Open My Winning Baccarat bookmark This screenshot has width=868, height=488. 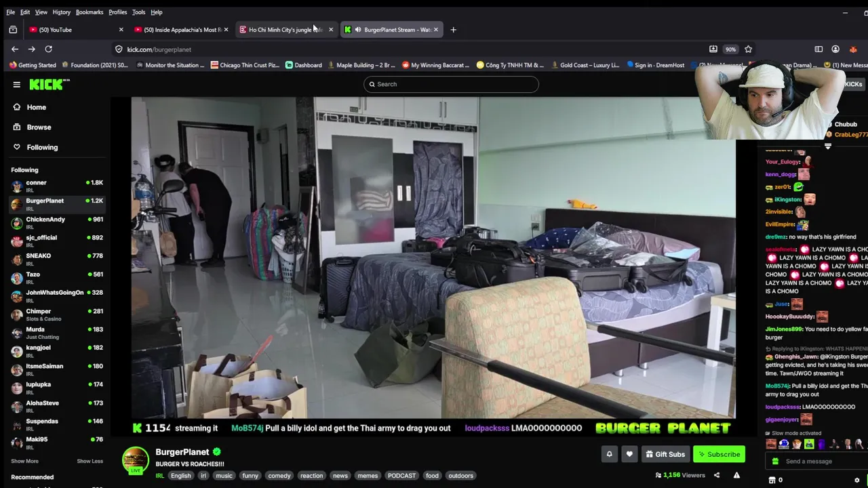pos(435,65)
